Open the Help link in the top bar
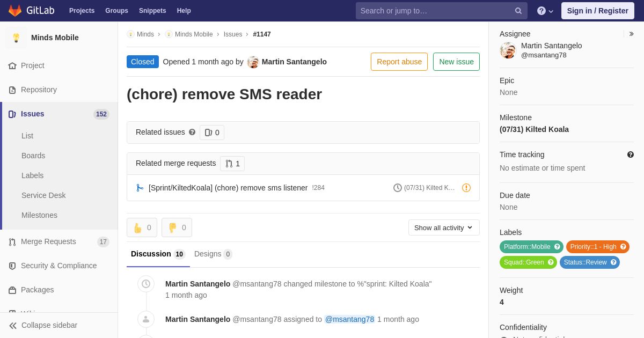644x338 pixels. tap(184, 11)
